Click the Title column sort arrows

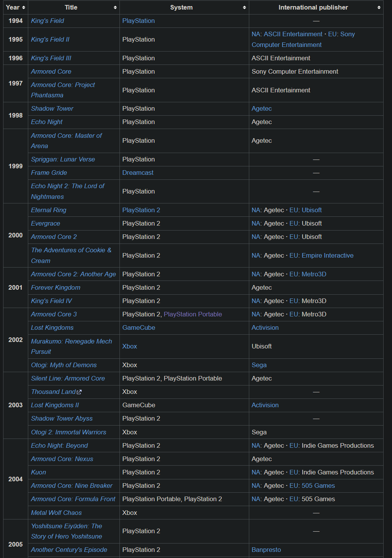click(x=115, y=8)
